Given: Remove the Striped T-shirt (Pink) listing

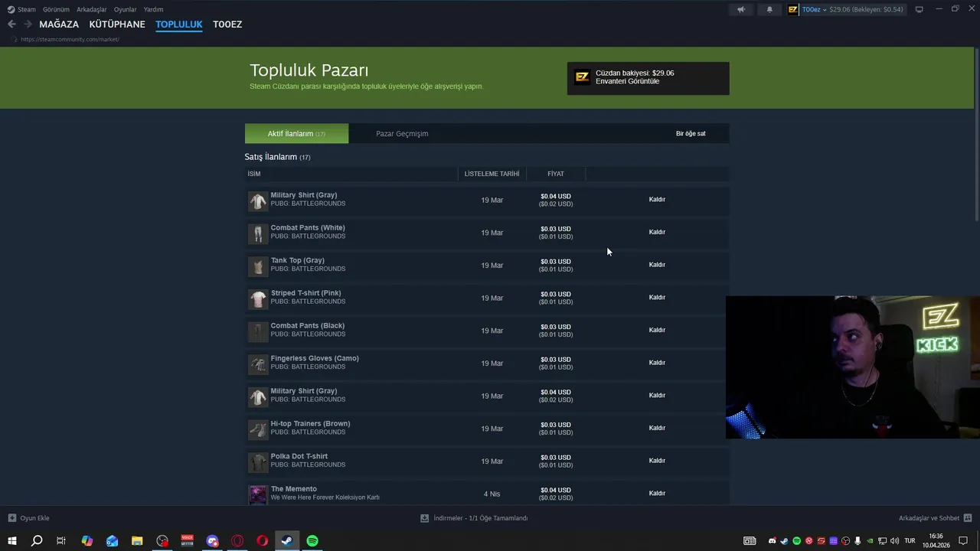Looking at the screenshot, I should tap(657, 297).
